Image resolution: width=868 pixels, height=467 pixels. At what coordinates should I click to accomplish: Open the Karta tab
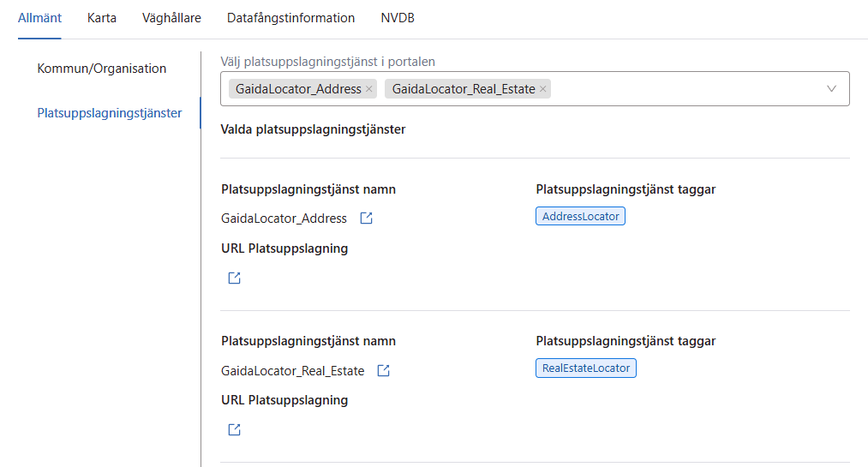tap(102, 18)
